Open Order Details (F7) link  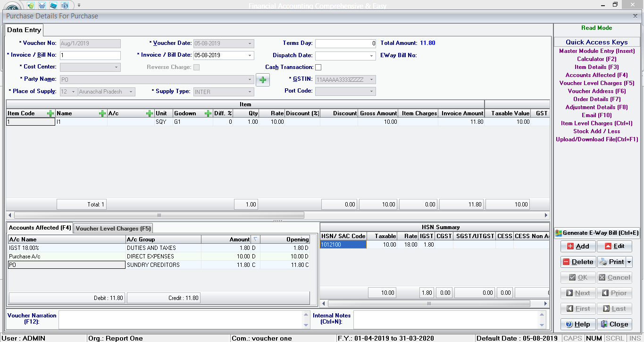click(x=597, y=99)
